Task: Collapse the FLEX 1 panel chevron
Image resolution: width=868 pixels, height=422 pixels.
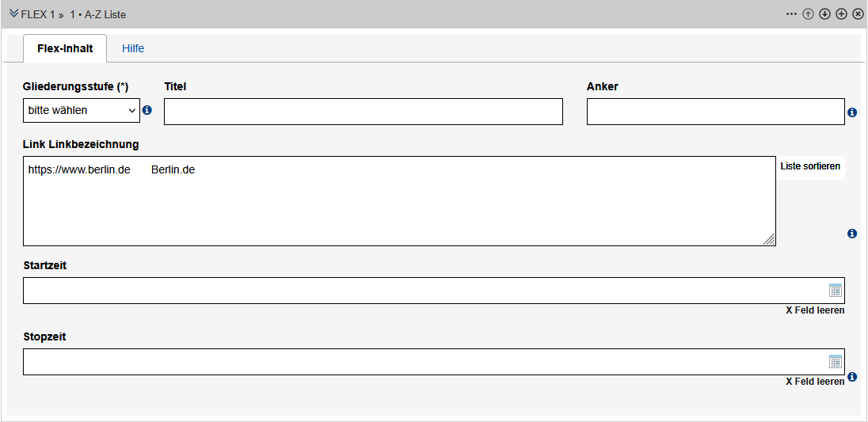Action: tap(13, 13)
